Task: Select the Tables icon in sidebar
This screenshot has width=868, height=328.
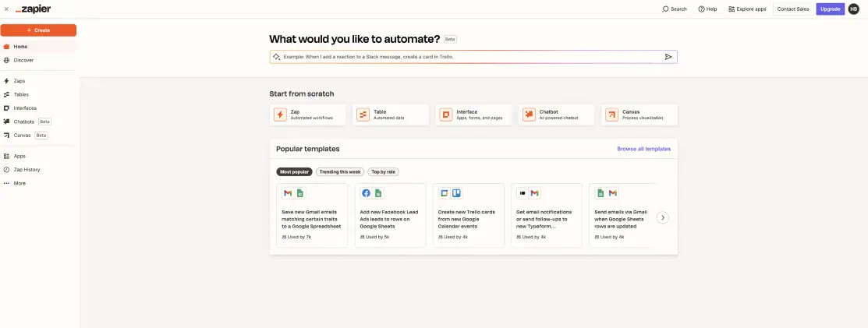Action: [x=7, y=94]
